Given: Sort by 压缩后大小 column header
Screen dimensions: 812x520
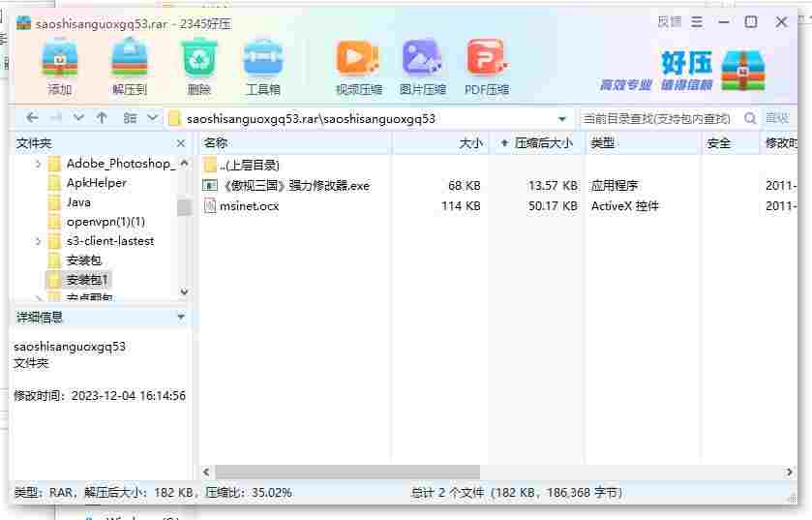Looking at the screenshot, I should 537,143.
